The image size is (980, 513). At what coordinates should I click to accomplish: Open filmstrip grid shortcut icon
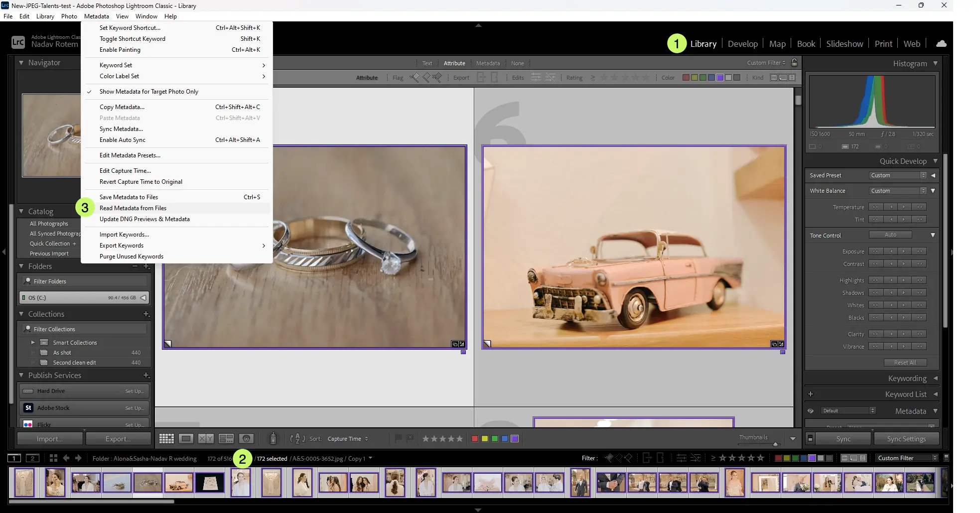pyautogui.click(x=53, y=458)
